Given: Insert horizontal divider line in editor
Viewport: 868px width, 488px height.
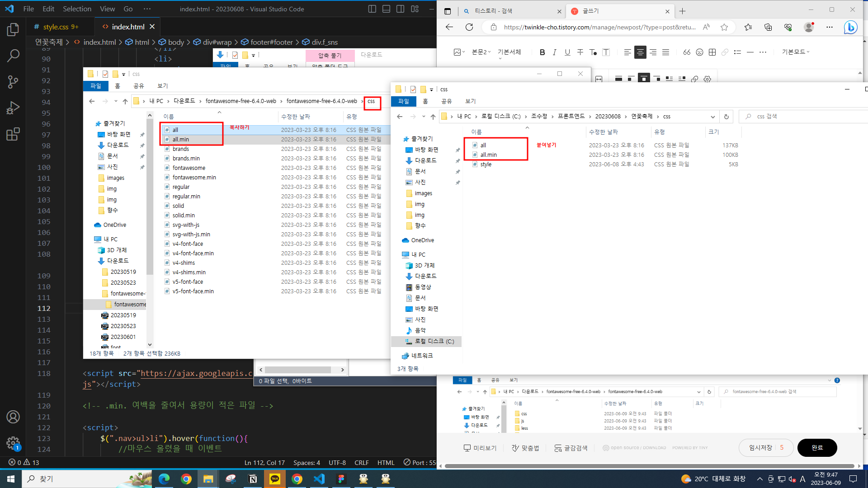Looking at the screenshot, I should coord(750,52).
